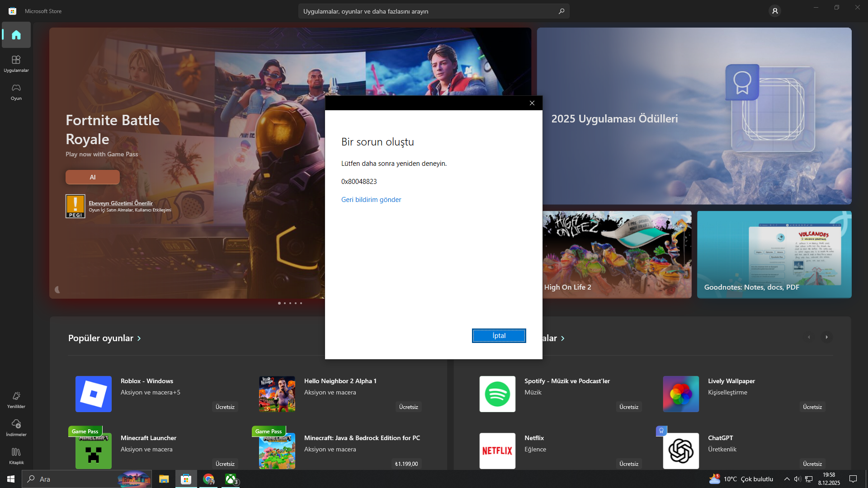The width and height of the screenshot is (868, 488).
Task: Open the Lively Wallpaper icon
Action: pos(681,394)
